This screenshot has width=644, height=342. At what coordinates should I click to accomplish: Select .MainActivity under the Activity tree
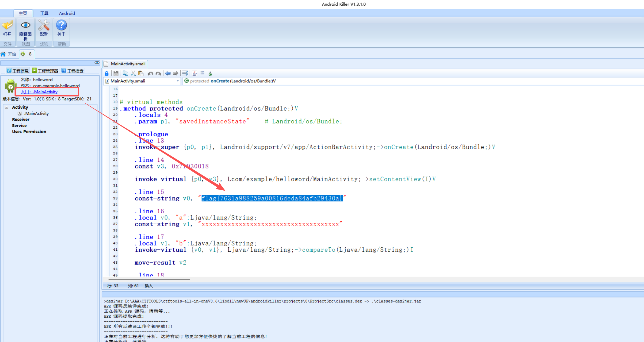pyautogui.click(x=37, y=114)
